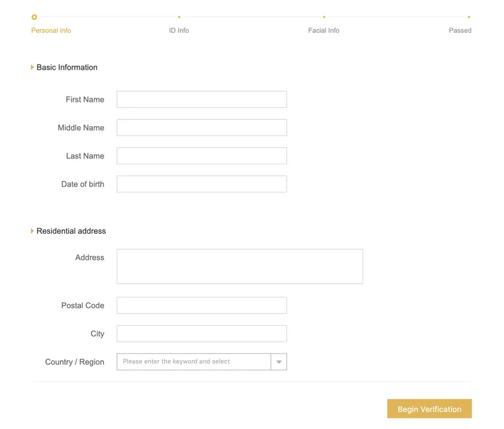Click the Begin Verification button
The width and height of the screenshot is (504, 429).
[429, 409]
